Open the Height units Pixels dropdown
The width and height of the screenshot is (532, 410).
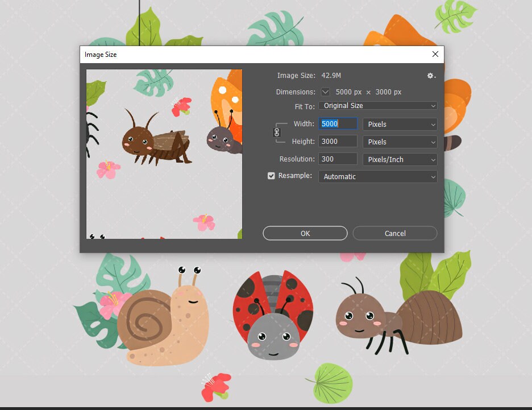tap(400, 142)
